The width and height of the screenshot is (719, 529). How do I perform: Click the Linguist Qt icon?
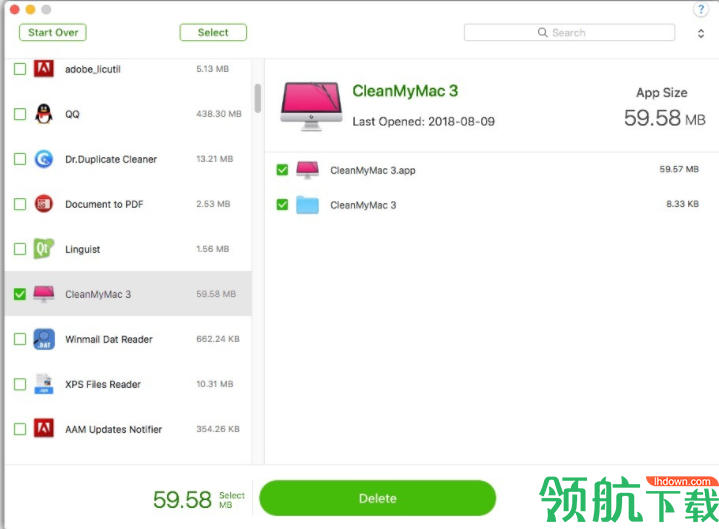coord(44,249)
